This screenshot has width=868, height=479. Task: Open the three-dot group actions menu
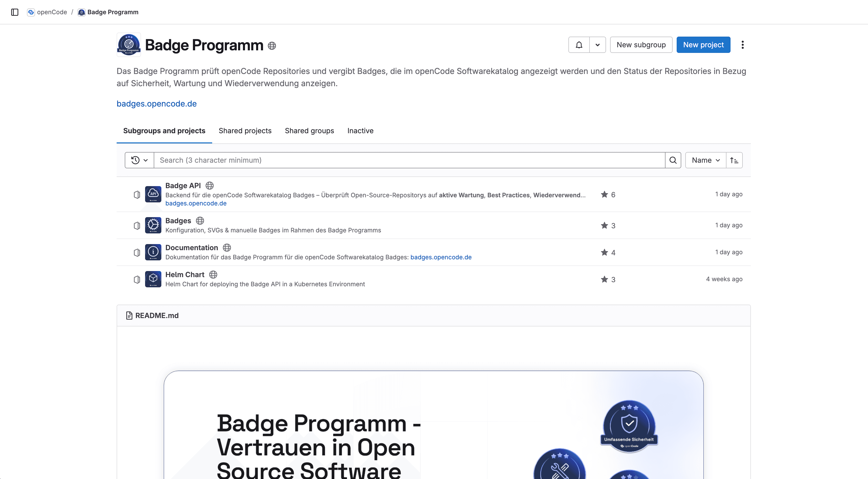tap(742, 45)
